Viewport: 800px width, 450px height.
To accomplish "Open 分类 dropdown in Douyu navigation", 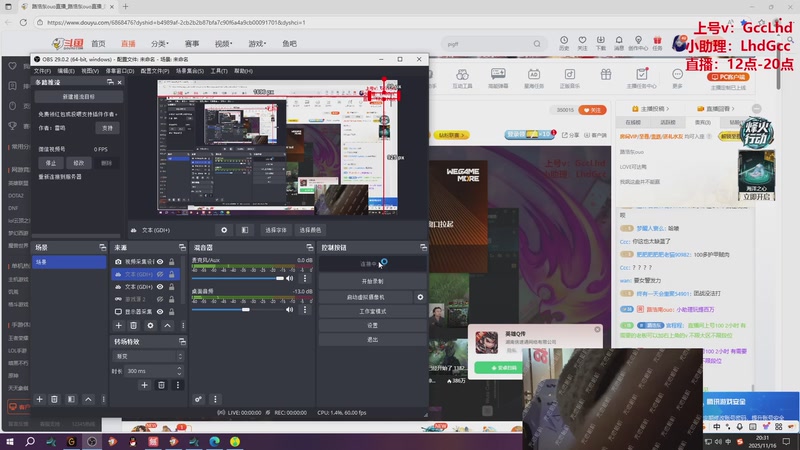I will pyautogui.click(x=160, y=44).
